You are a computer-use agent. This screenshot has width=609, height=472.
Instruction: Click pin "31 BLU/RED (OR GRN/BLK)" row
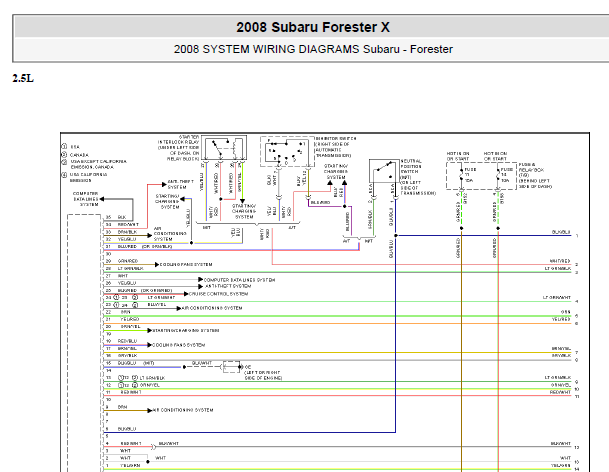pos(139,247)
